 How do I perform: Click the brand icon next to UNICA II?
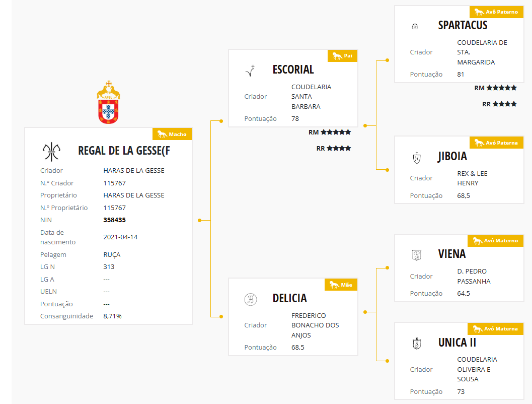(416, 344)
